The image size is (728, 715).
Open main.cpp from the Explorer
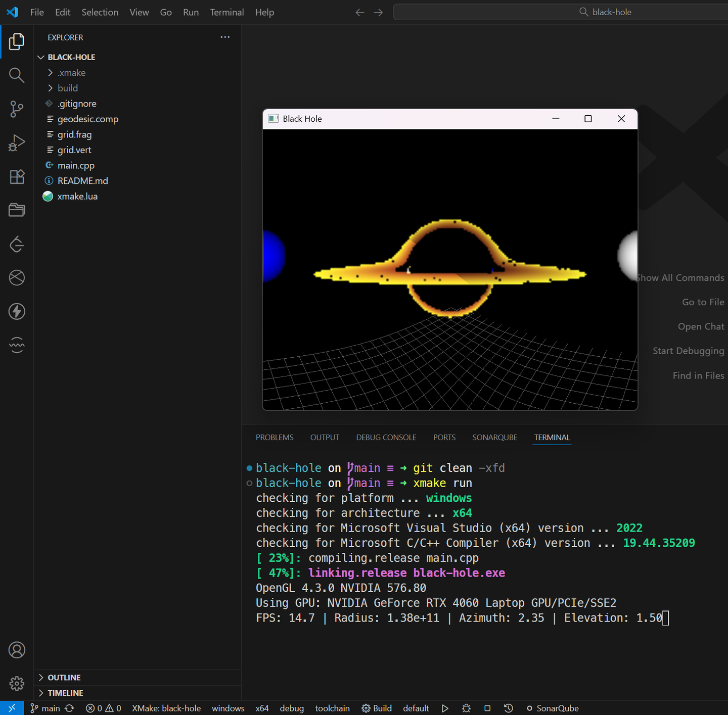[x=75, y=165]
